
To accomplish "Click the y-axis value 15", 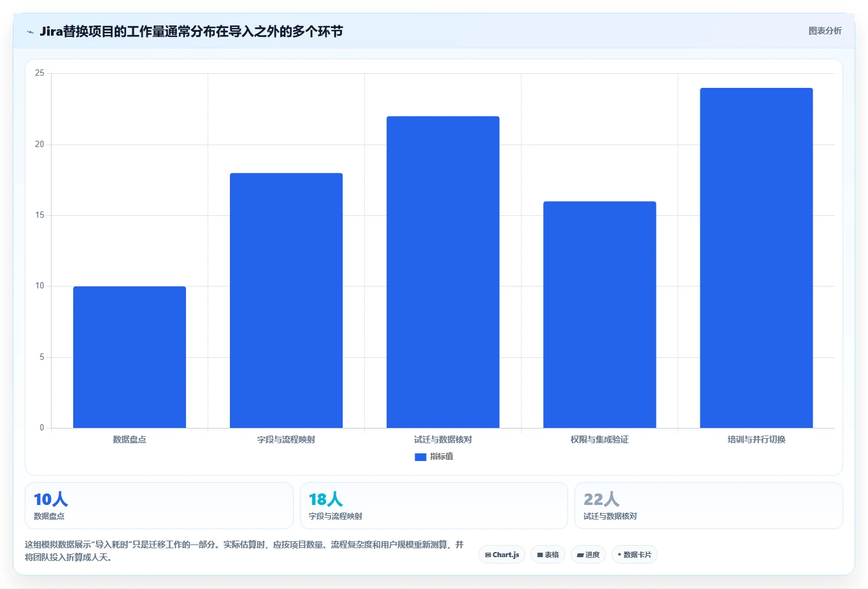I will 39,215.
